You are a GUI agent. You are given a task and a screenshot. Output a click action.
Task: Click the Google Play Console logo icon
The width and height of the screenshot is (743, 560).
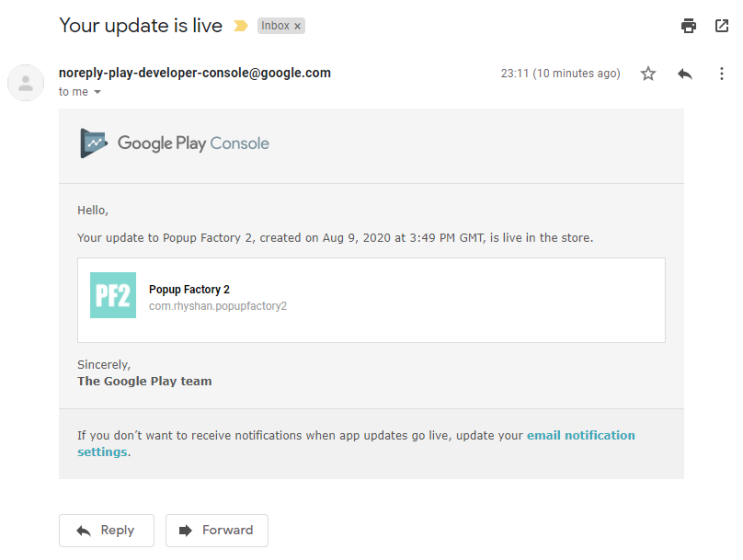pos(93,143)
